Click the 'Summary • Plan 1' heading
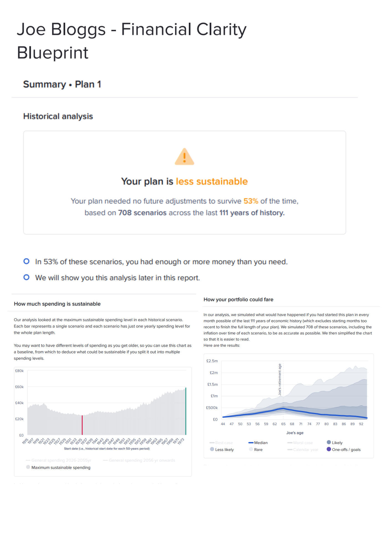392x555 pixels. (x=62, y=84)
